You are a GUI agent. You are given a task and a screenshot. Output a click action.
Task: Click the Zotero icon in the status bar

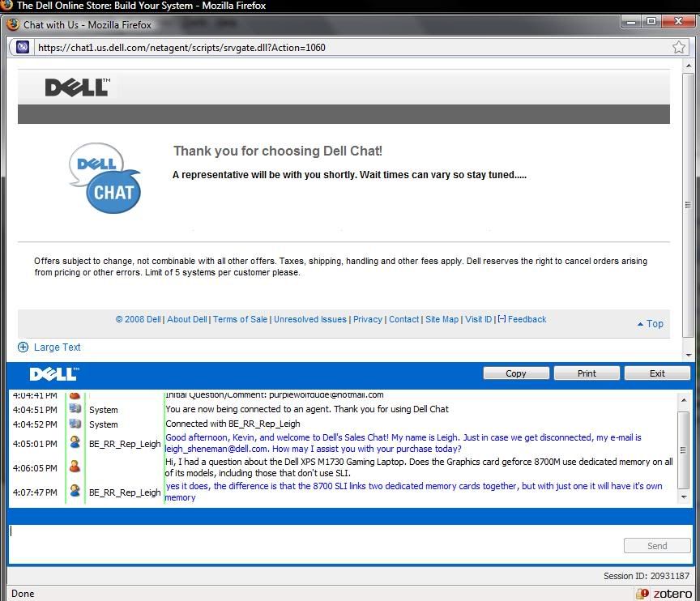click(642, 594)
